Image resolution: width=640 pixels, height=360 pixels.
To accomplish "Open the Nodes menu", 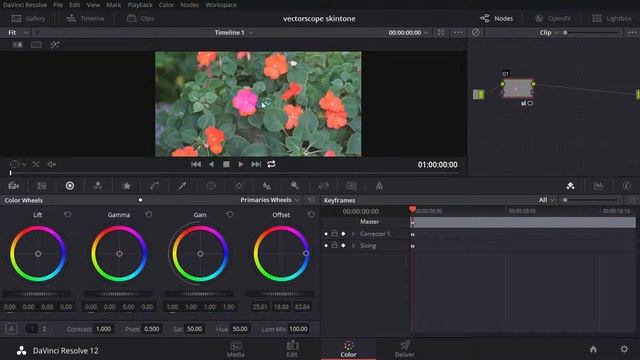I will click(189, 5).
